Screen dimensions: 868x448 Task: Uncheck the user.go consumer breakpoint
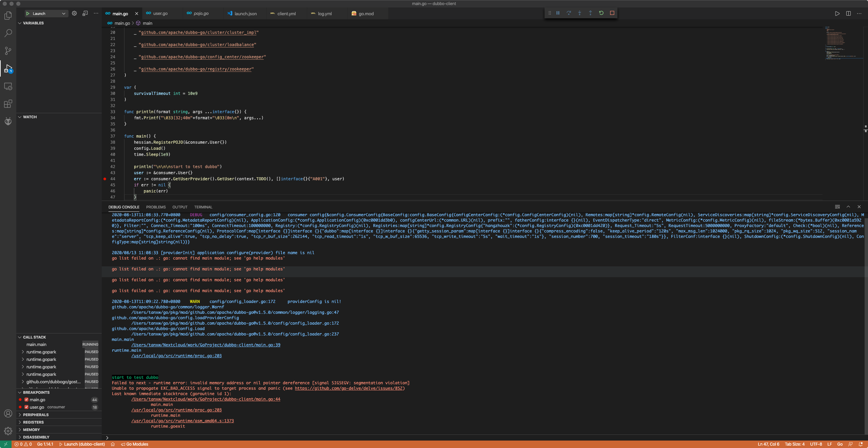tap(26, 407)
